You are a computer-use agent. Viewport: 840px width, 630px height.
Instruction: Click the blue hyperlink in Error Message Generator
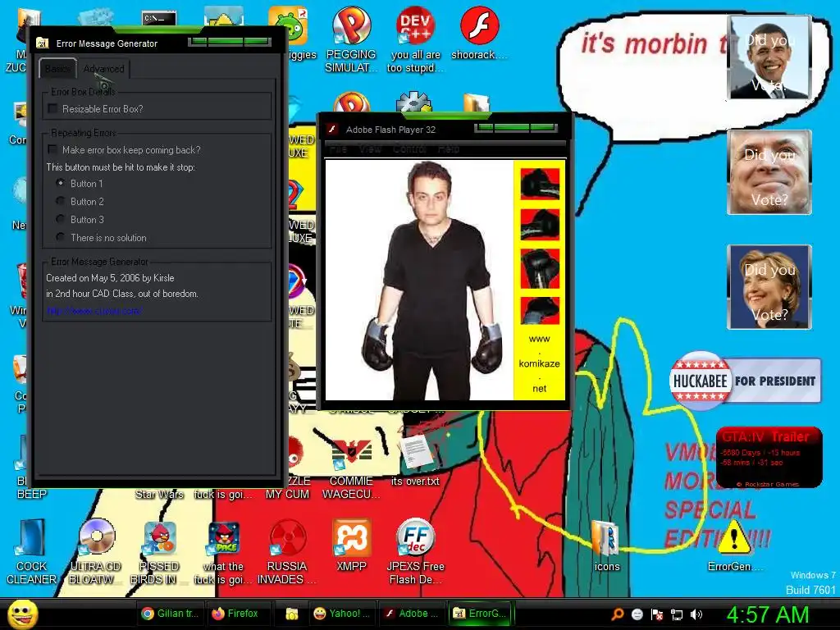[94, 311]
